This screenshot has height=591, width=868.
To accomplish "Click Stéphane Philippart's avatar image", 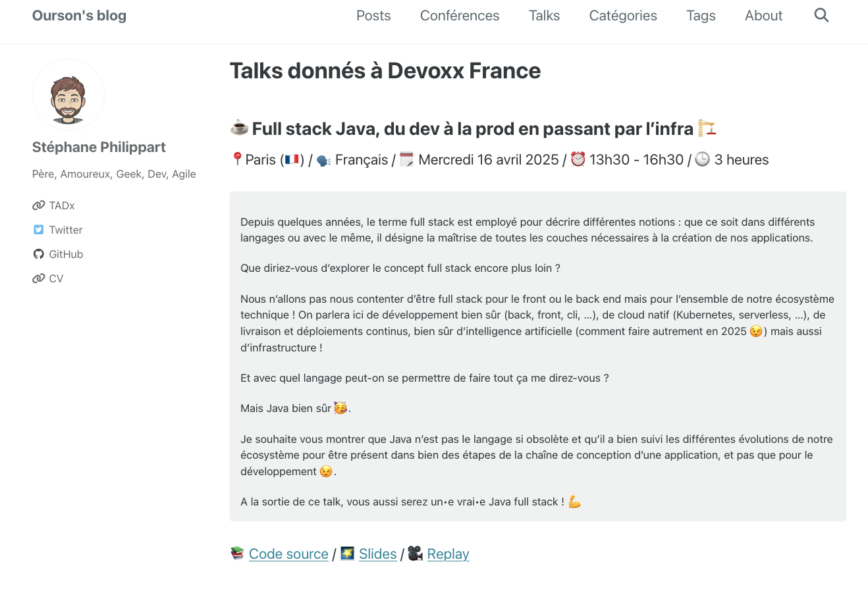I will click(x=68, y=95).
